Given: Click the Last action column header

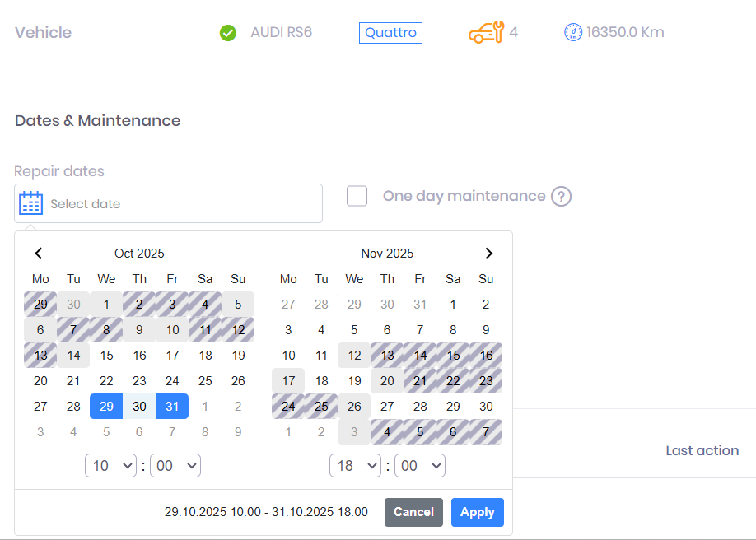Looking at the screenshot, I should pyautogui.click(x=702, y=450).
